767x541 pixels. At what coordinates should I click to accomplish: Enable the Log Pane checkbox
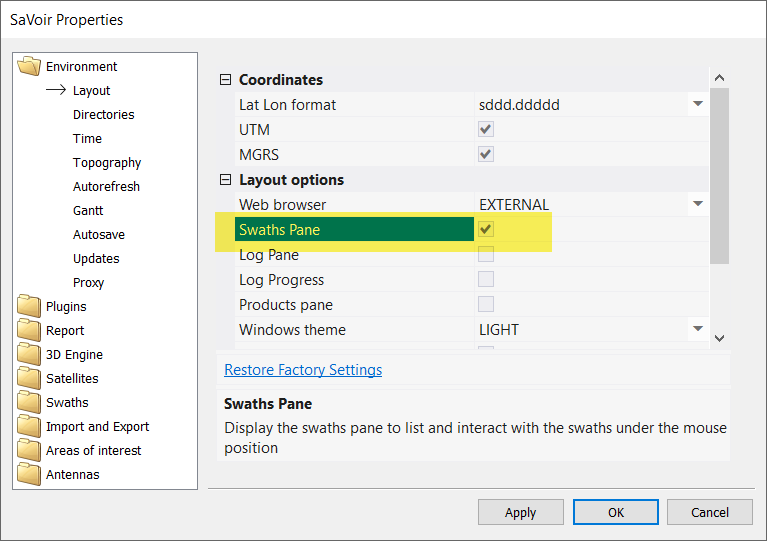coord(486,255)
